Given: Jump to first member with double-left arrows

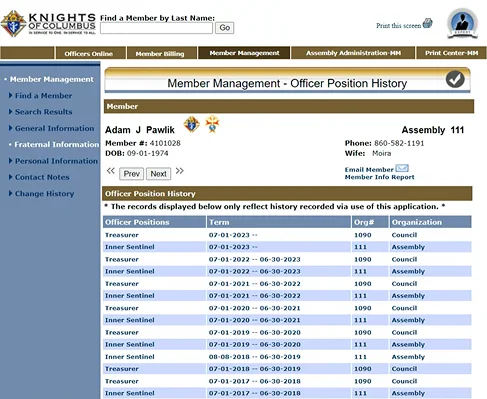Looking at the screenshot, I should (111, 171).
